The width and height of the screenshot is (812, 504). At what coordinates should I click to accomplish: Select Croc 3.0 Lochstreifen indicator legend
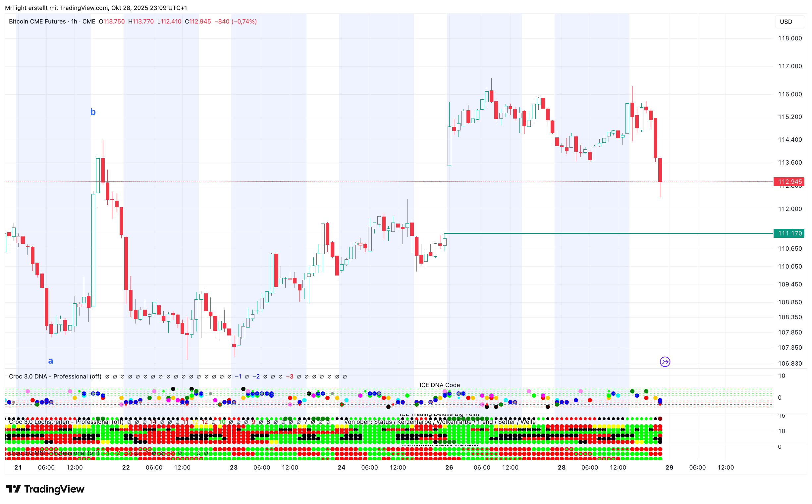pyautogui.click(x=66, y=422)
